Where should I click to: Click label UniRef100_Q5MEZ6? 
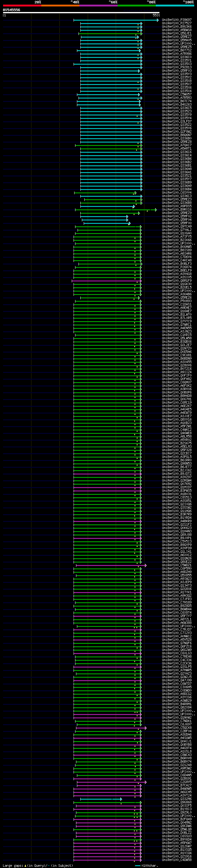click(176, 297)
